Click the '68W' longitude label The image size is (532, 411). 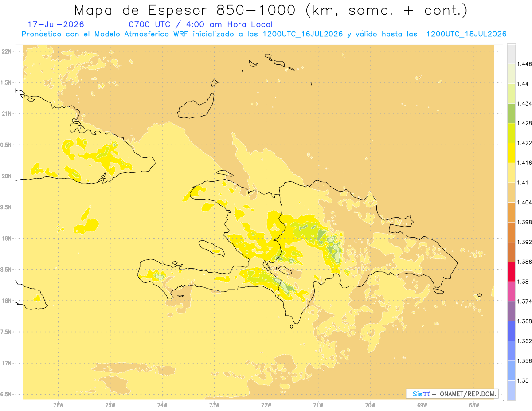coord(474,405)
